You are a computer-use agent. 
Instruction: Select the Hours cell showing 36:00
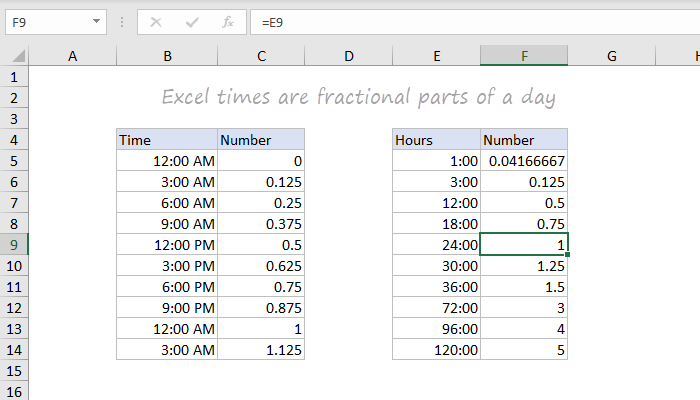pyautogui.click(x=437, y=287)
